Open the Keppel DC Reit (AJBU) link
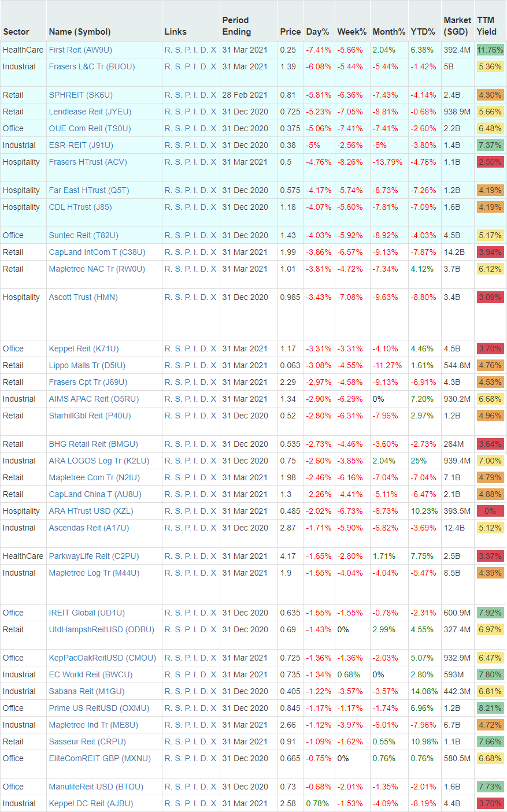 (91, 803)
